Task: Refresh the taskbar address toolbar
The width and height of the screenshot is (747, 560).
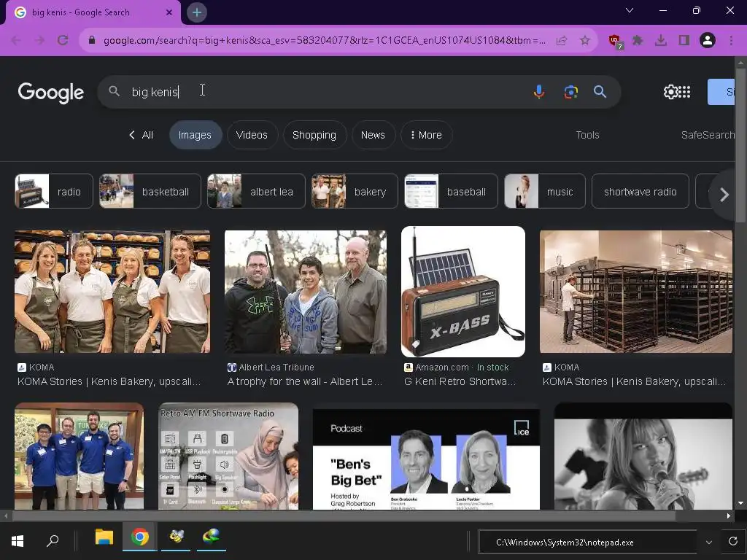Action: point(733,541)
